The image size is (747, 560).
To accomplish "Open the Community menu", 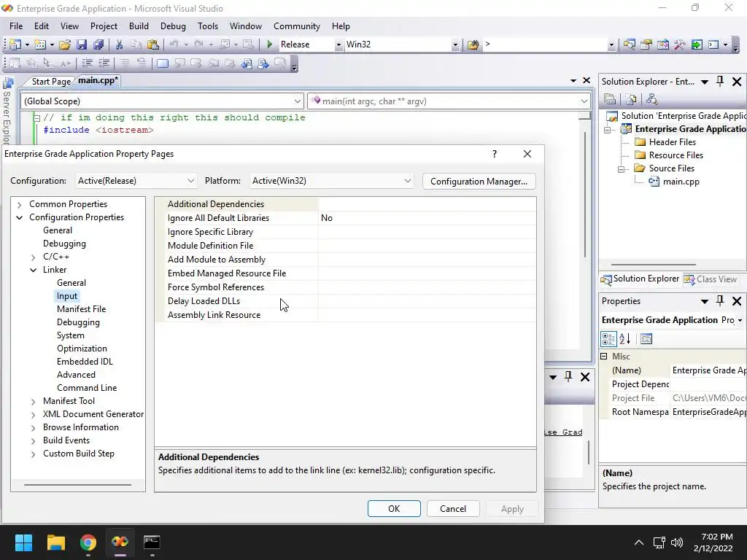I will [x=297, y=26].
